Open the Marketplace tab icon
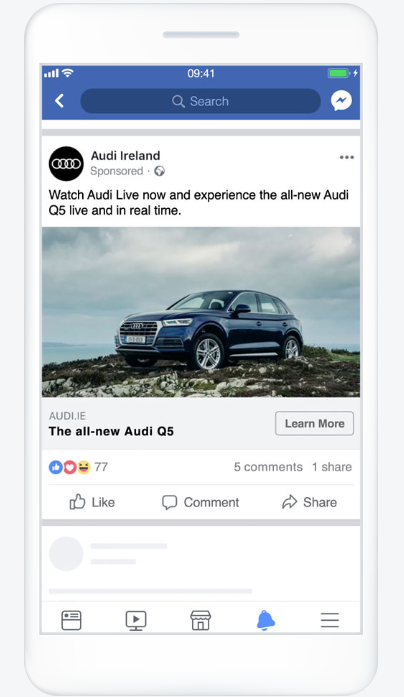404x697 pixels. pos(200,620)
